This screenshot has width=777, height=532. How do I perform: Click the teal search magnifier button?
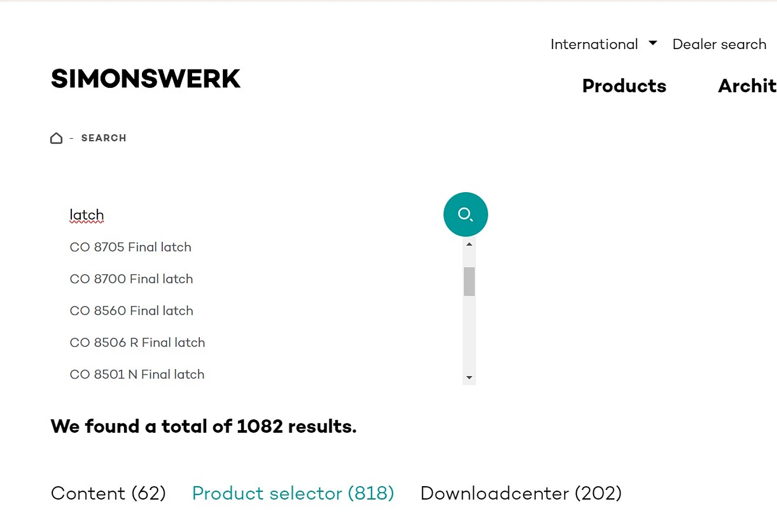click(x=465, y=214)
